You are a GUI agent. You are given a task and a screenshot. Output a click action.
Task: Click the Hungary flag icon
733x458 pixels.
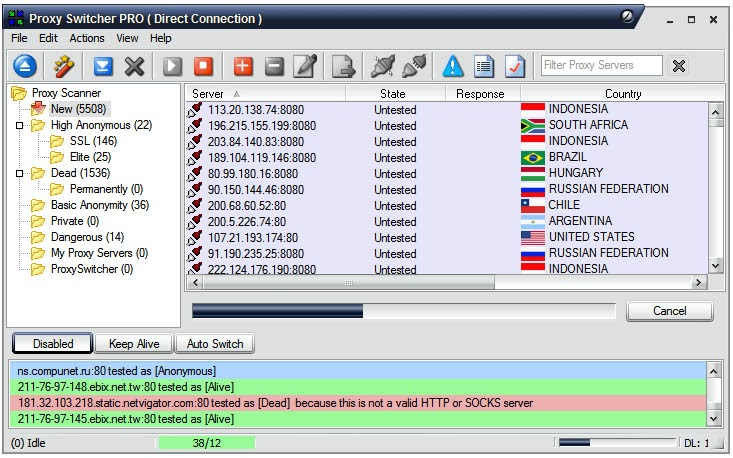533,174
